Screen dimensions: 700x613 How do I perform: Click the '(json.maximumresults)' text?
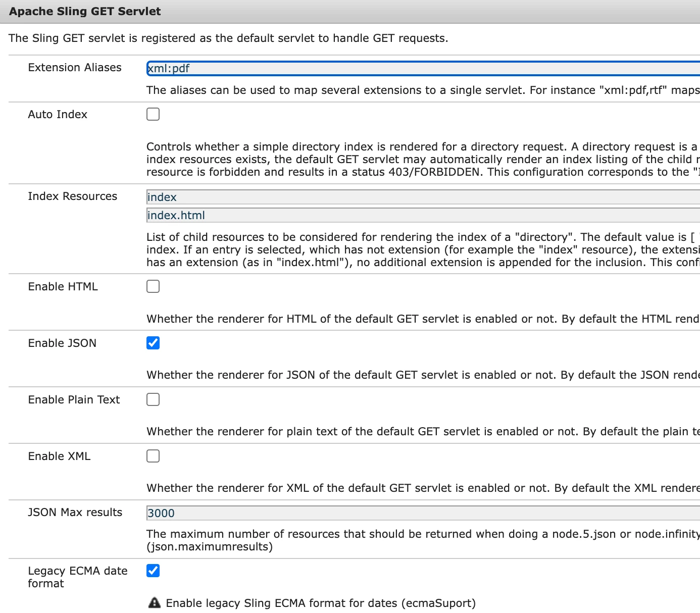coord(210,547)
